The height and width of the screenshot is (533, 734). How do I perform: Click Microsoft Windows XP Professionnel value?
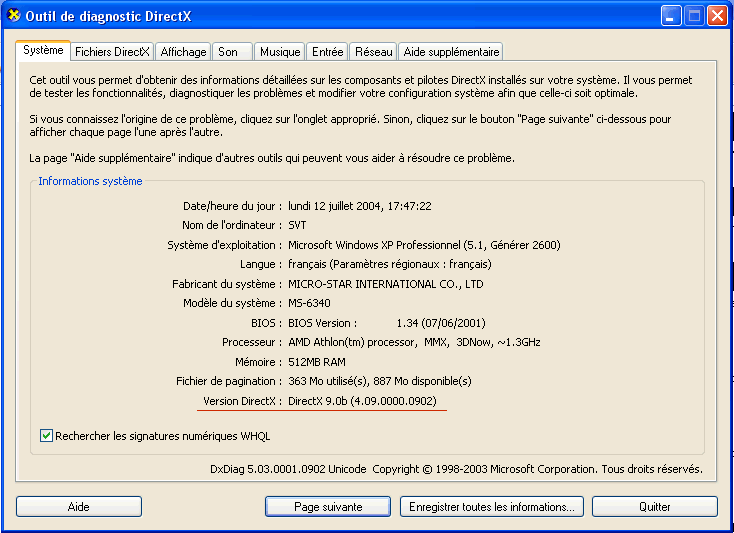pyautogui.click(x=424, y=245)
